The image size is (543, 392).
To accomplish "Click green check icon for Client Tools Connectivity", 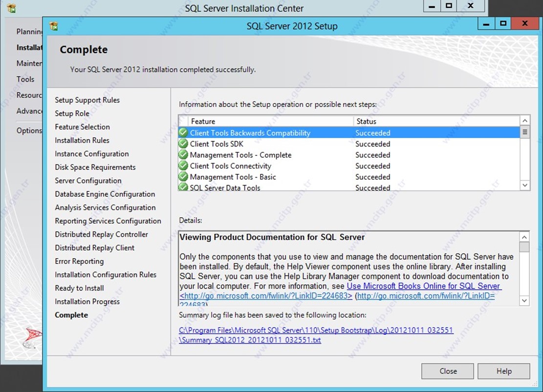I will (x=183, y=165).
